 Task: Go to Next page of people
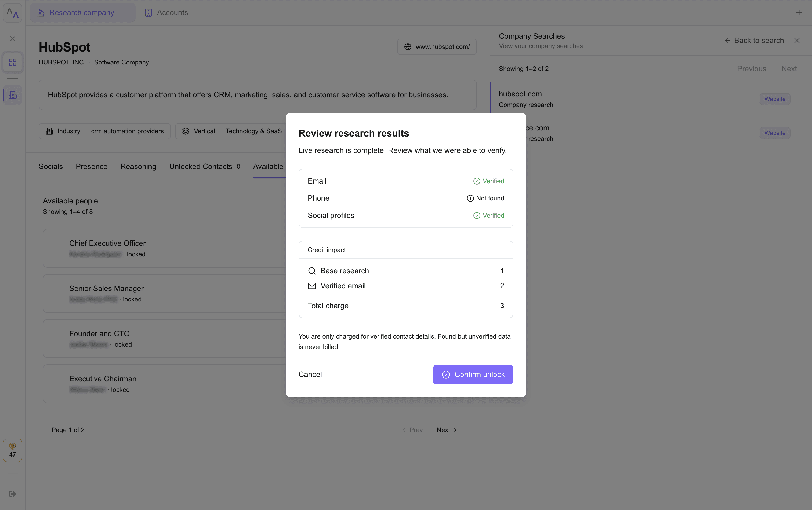click(x=447, y=430)
